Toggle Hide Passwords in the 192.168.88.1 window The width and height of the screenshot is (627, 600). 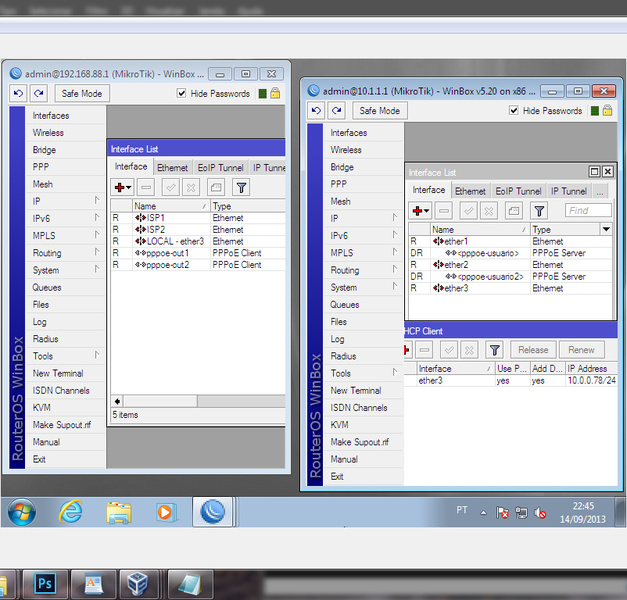click(x=182, y=93)
